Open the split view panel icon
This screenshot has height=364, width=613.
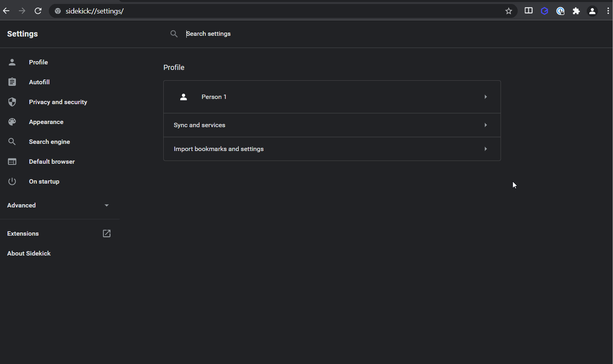click(528, 11)
